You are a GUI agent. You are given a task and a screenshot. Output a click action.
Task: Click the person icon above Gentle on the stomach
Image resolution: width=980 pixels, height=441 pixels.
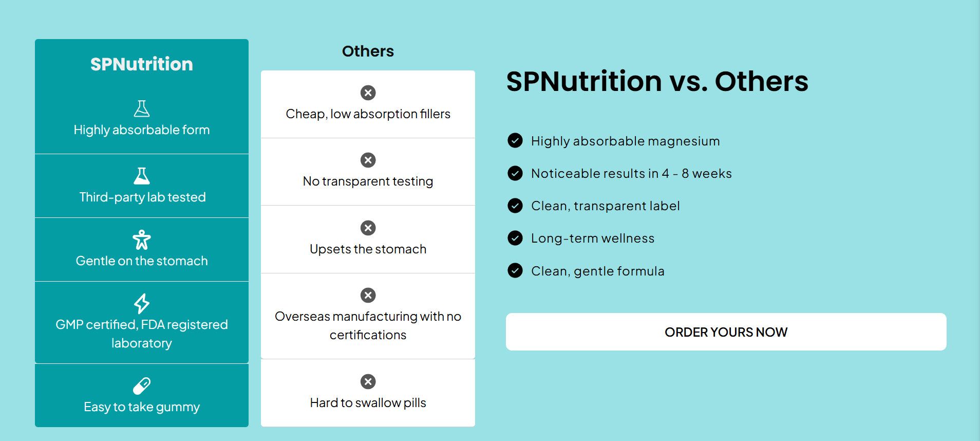click(x=142, y=240)
